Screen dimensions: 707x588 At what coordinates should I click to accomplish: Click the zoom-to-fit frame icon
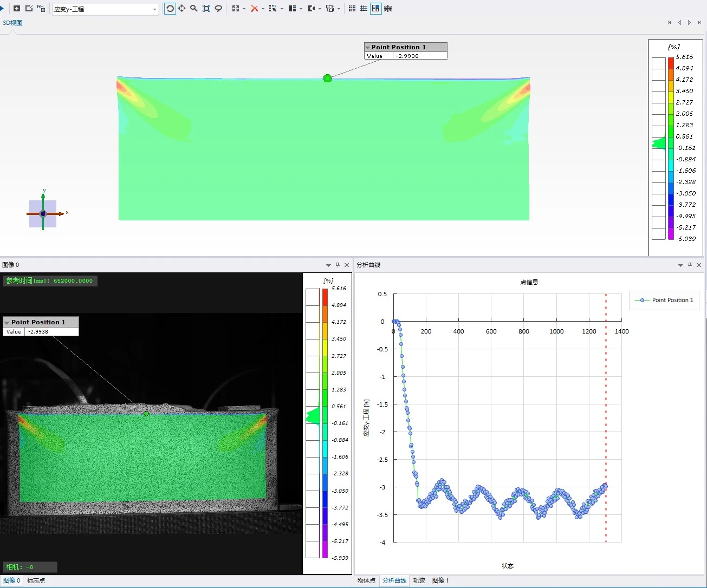206,9
